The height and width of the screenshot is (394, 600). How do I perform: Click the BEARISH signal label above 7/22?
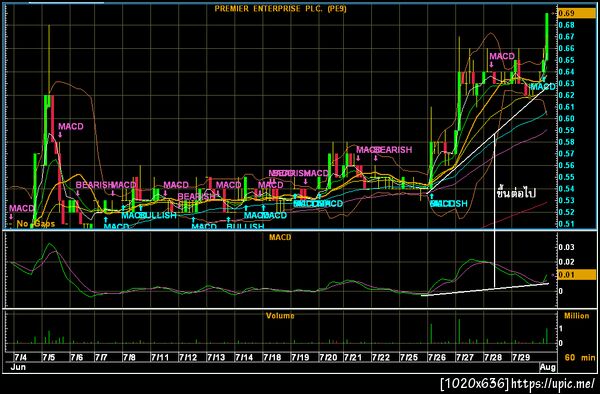pyautogui.click(x=393, y=150)
